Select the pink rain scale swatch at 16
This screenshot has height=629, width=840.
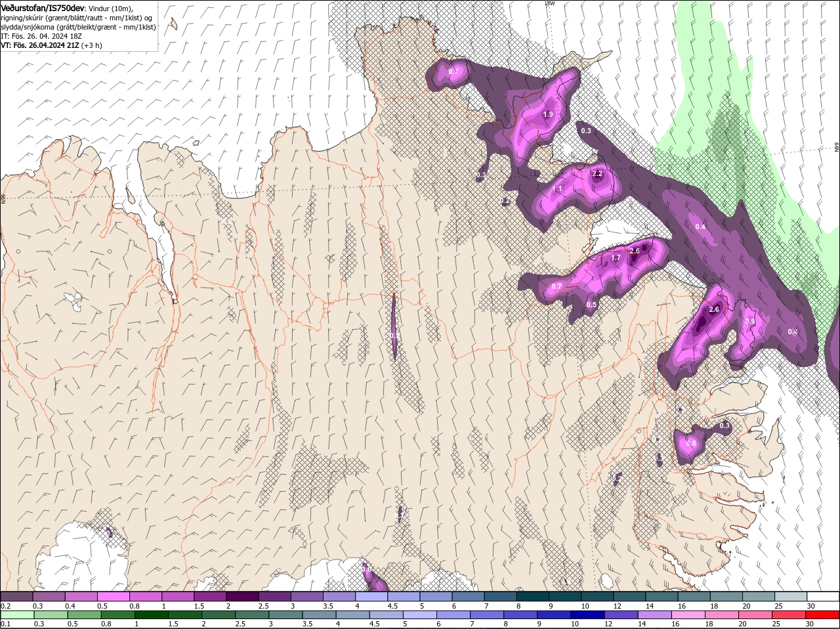pos(689,615)
